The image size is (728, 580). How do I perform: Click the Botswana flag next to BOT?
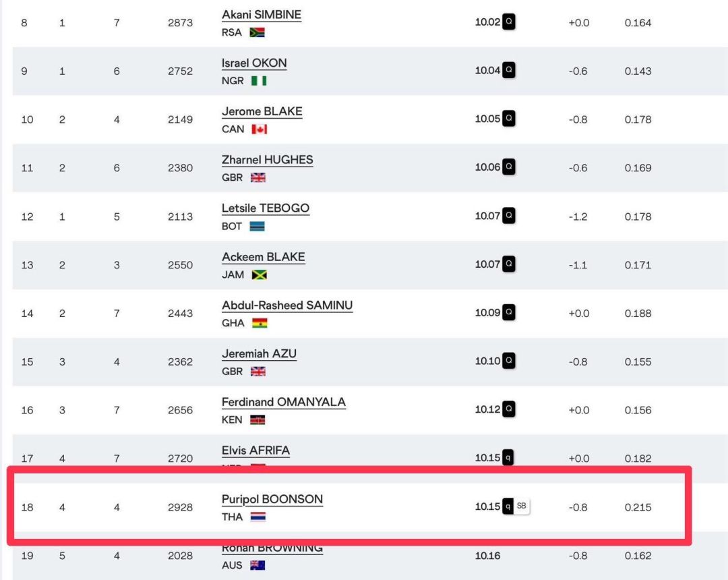click(x=257, y=226)
